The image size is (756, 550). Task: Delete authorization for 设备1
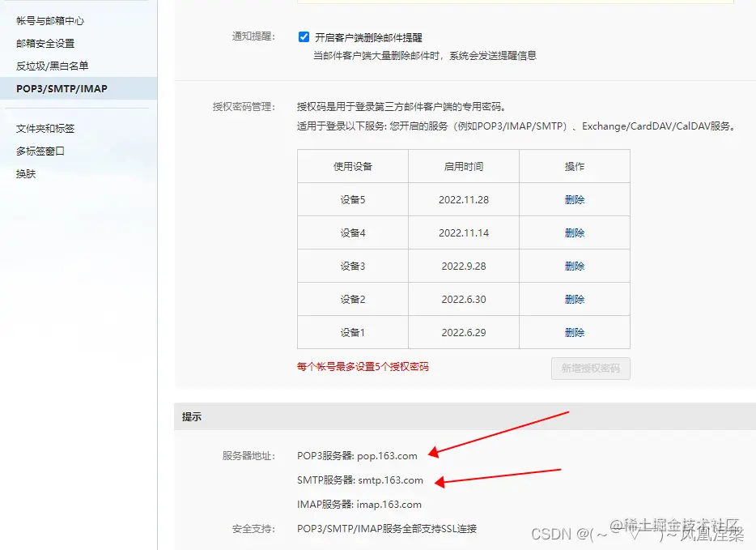click(575, 331)
